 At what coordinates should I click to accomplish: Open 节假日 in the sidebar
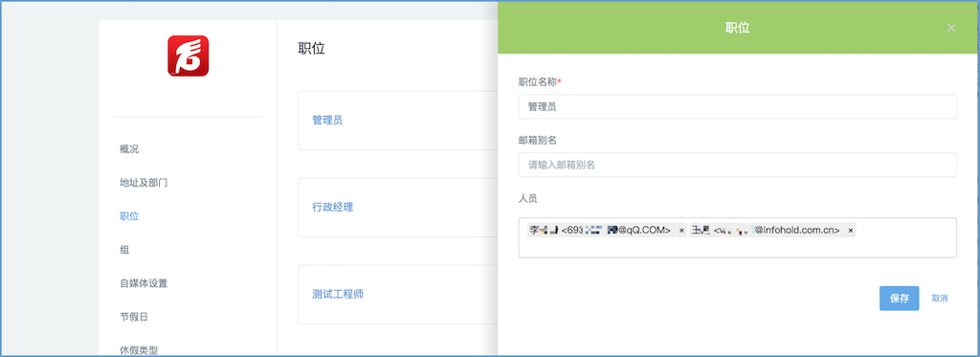click(134, 317)
